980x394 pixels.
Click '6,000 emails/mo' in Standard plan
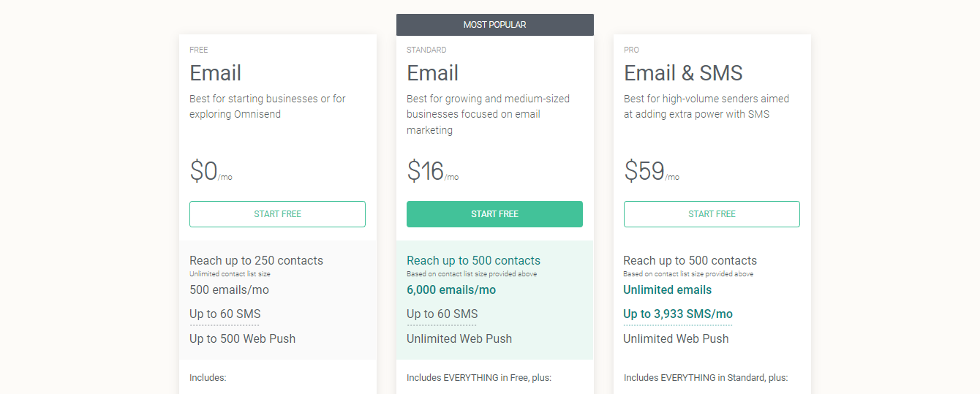pos(451,290)
